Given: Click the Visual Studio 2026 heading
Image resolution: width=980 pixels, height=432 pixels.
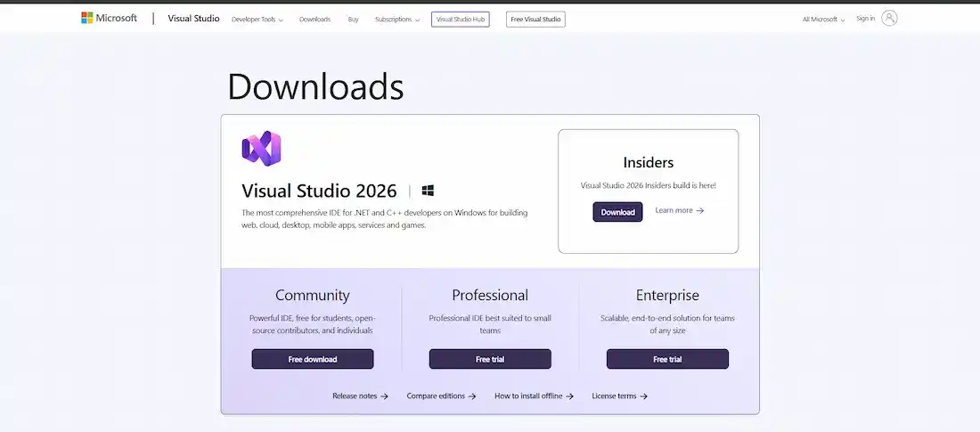Looking at the screenshot, I should (319, 191).
